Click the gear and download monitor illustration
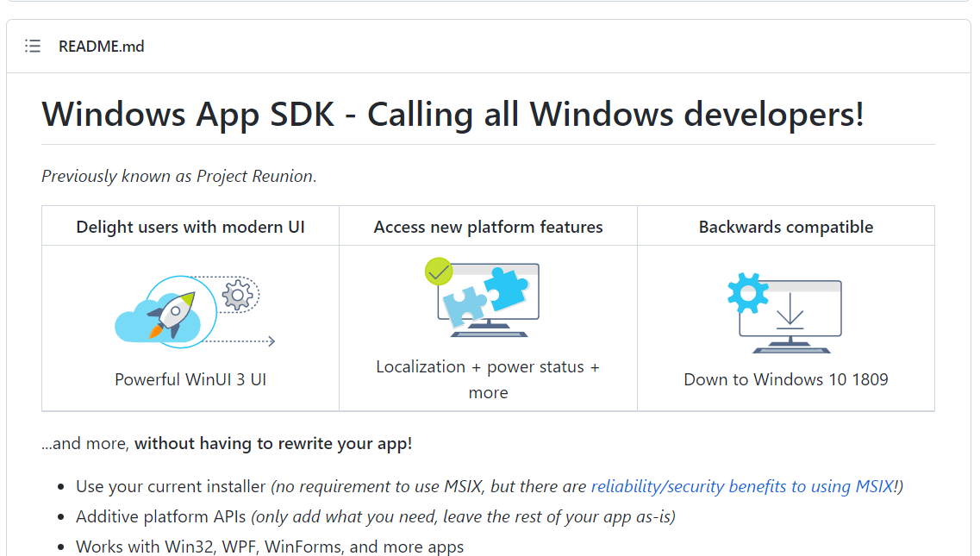Screen dimensions: 980x556 point(785,313)
